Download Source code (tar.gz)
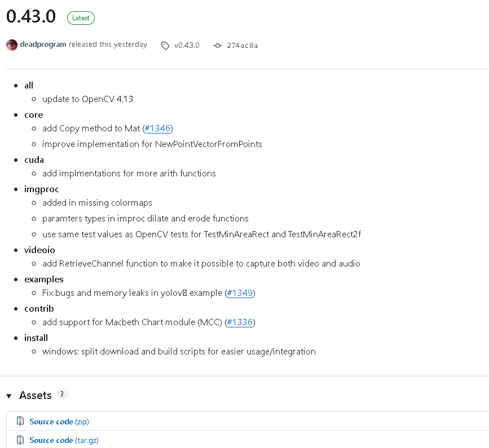This screenshot has width=489, height=448. 64,440
